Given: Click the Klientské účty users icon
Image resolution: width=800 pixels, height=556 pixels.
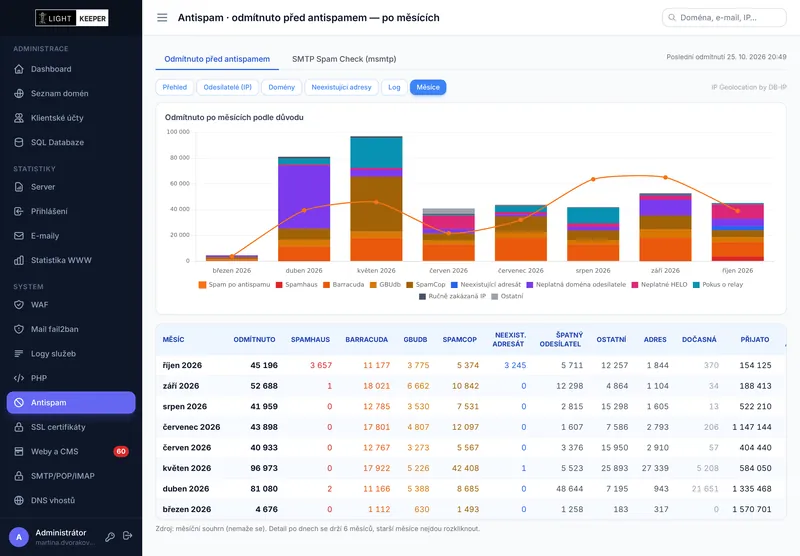Looking at the screenshot, I should 19,118.
